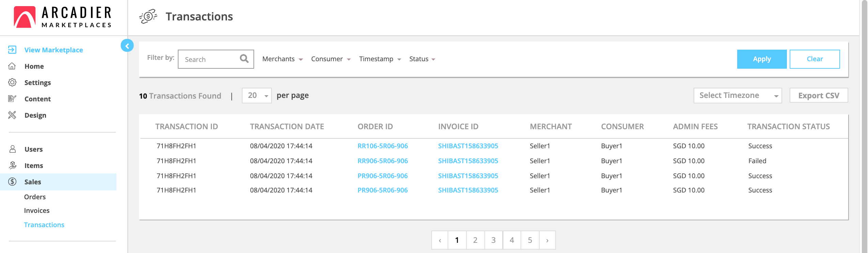This screenshot has height=253, width=868.
Task: Go to page 3 in pagination
Action: pyautogui.click(x=493, y=240)
